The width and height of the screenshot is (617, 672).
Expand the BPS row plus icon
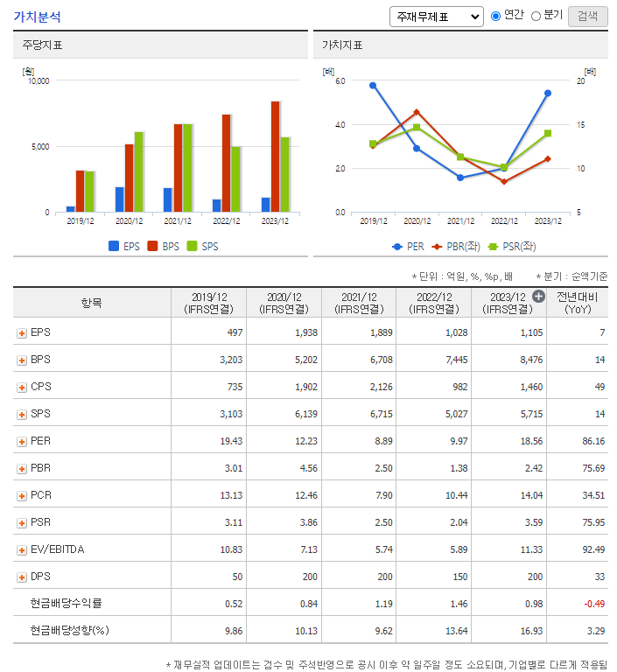tap(22, 360)
